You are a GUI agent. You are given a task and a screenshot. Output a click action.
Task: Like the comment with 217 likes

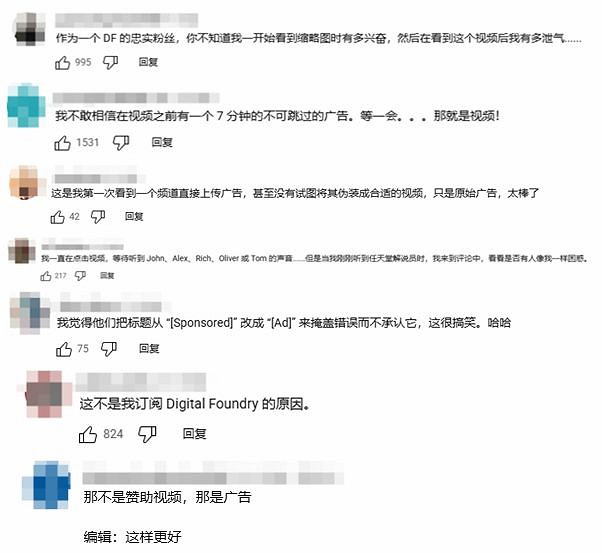pos(46,276)
